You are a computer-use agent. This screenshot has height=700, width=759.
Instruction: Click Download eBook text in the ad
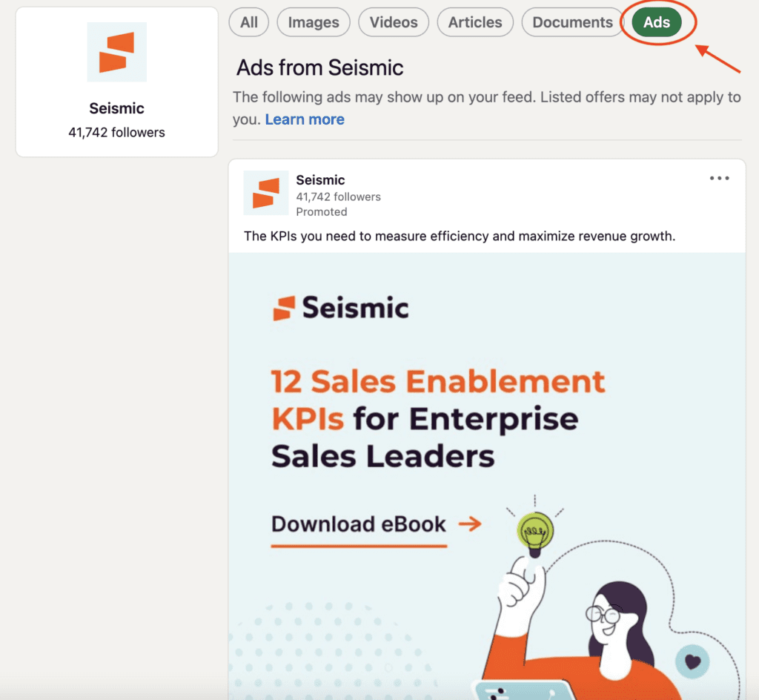tap(358, 524)
